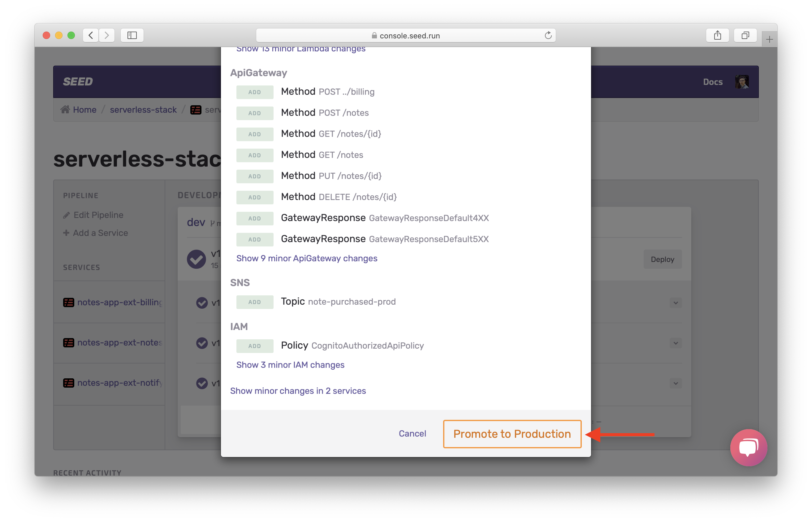Cancel the promote dialog
This screenshot has height=522, width=812.
coord(412,433)
